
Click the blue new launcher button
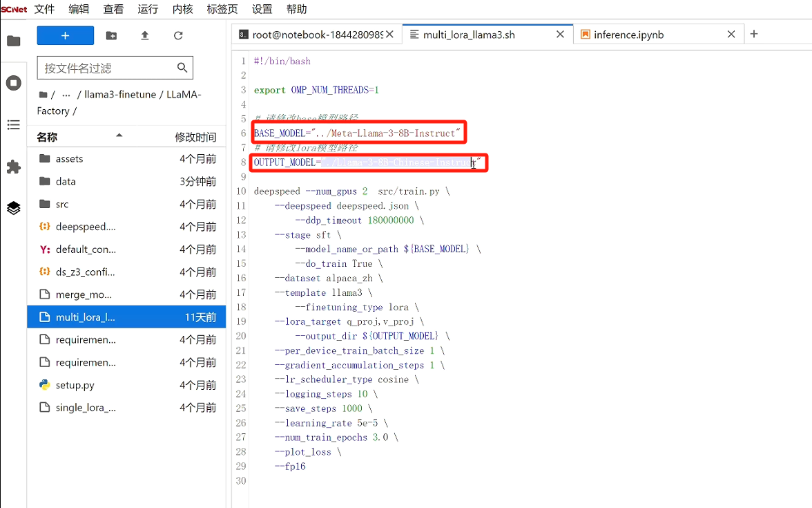pos(65,36)
